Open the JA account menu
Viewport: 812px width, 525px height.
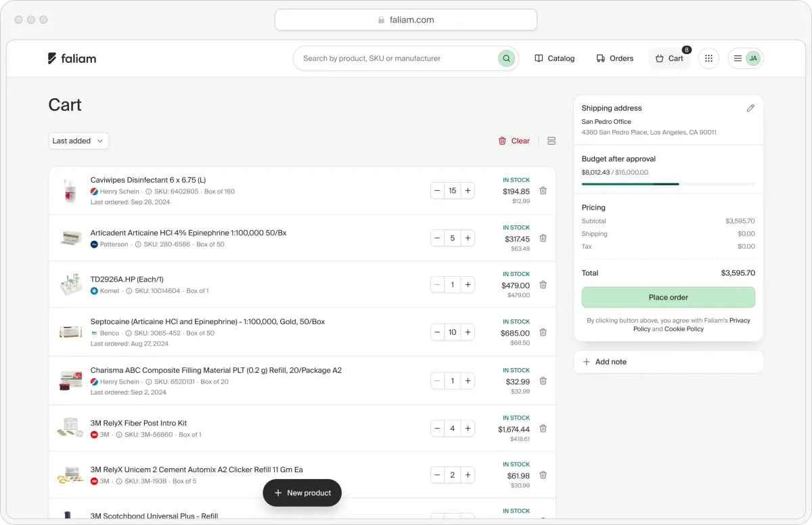point(746,58)
